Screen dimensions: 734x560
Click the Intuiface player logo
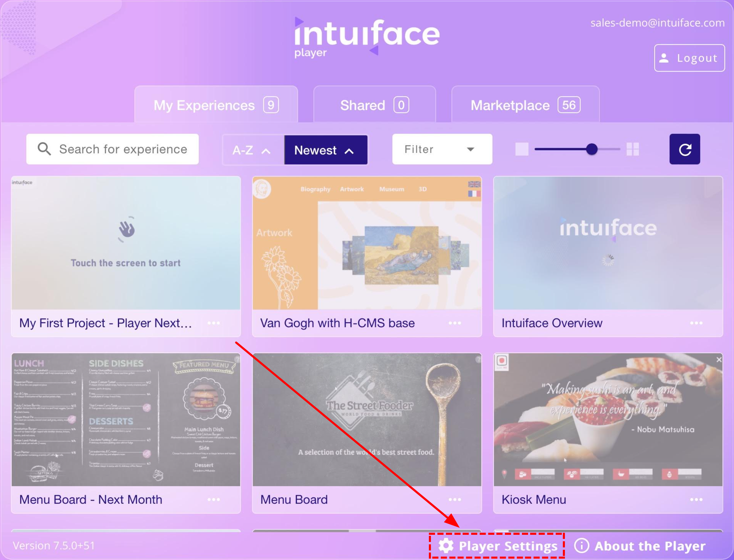(x=367, y=37)
